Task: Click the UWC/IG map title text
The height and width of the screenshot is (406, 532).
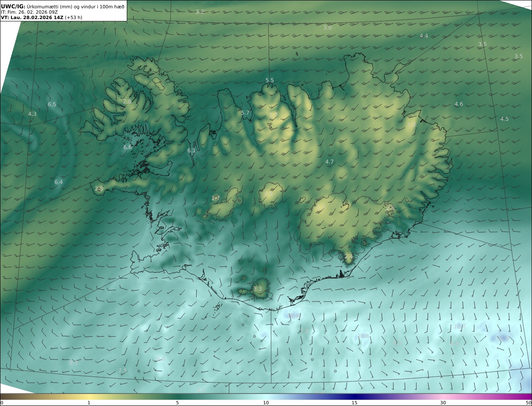Action: [62, 6]
